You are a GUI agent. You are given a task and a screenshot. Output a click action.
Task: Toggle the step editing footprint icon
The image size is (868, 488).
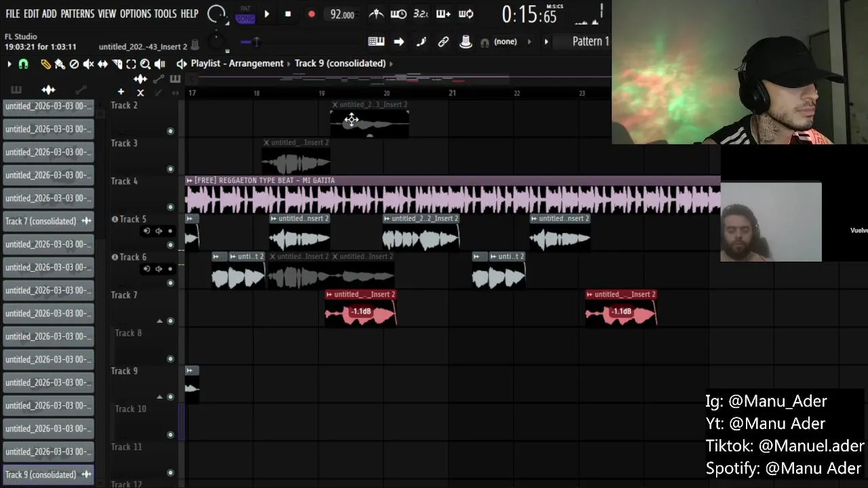pos(421,41)
